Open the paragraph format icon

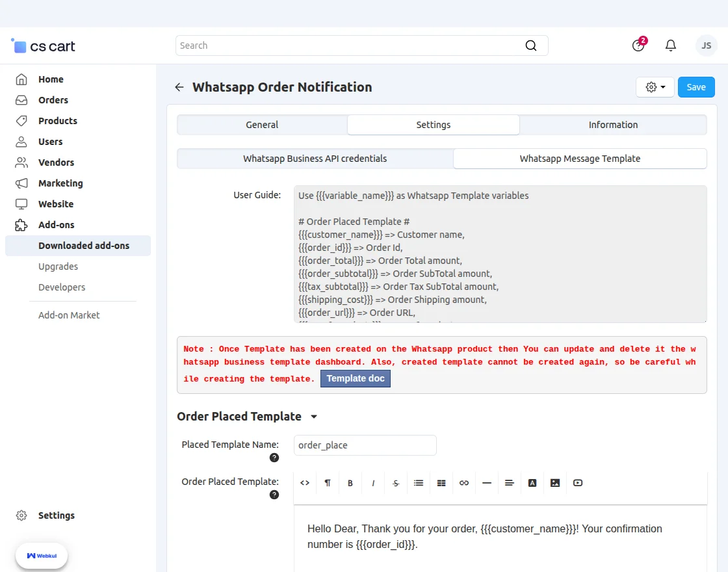328,483
